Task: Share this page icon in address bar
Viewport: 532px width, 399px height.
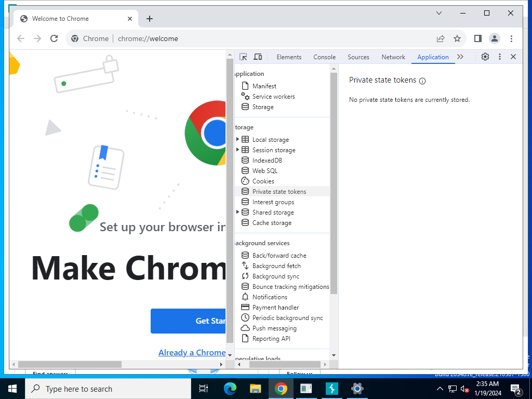Action: point(441,38)
